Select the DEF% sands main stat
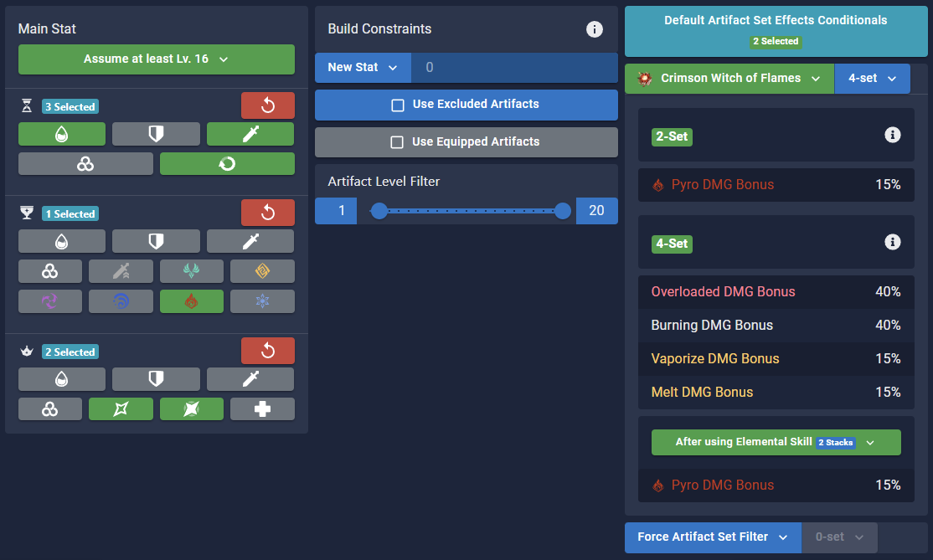Image resolution: width=933 pixels, height=560 pixels. [x=156, y=134]
